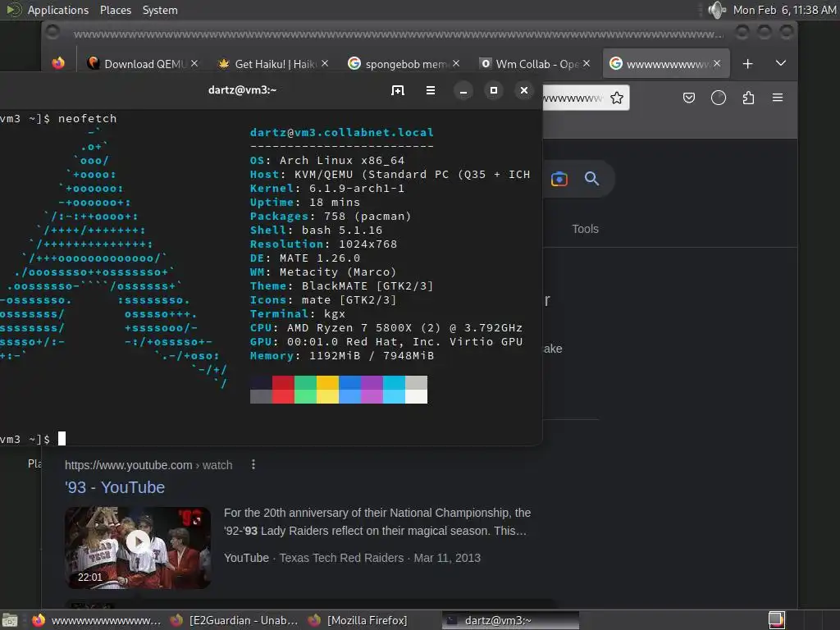Open Save to Pocket icon
The height and width of the screenshot is (630, 840).
click(689, 98)
